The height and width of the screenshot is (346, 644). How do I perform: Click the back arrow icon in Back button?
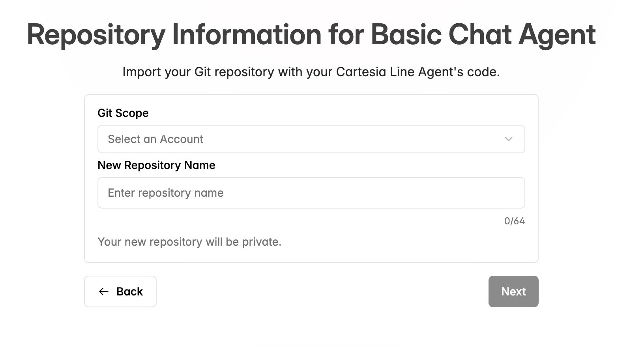point(103,291)
